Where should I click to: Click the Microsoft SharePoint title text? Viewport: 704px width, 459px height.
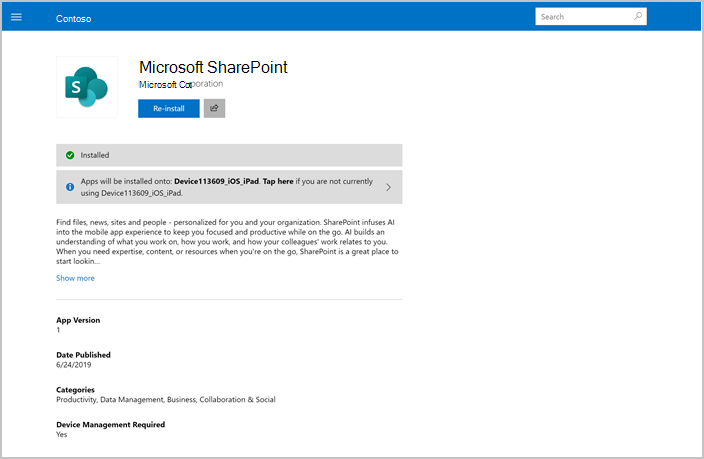tap(213, 67)
